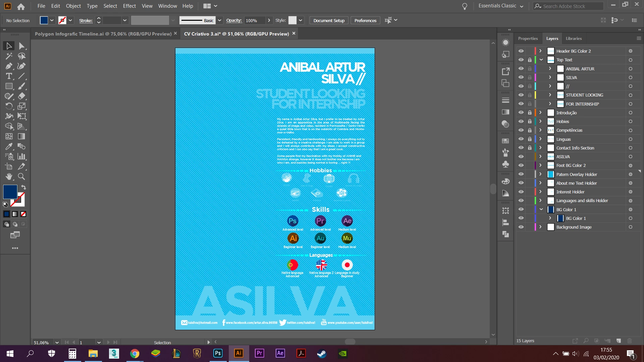Pick the Eyedropper tool
The width and height of the screenshot is (644, 362).
(9, 146)
